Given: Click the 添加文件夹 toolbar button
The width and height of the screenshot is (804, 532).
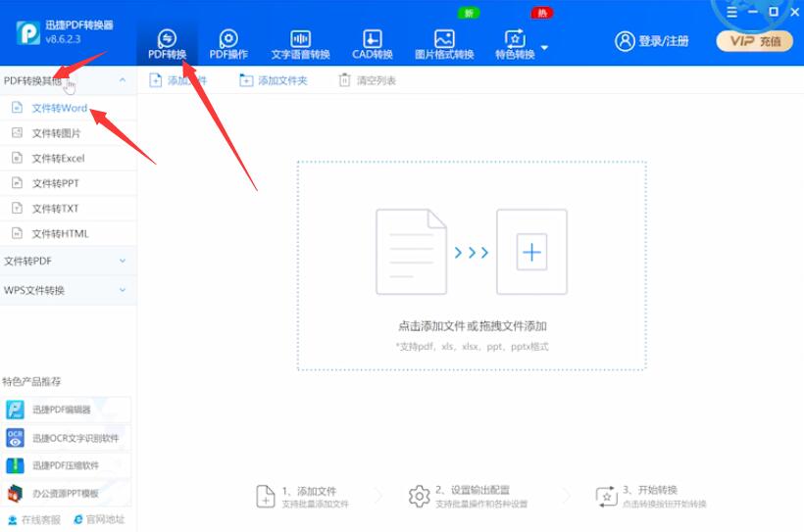Looking at the screenshot, I should 274,80.
